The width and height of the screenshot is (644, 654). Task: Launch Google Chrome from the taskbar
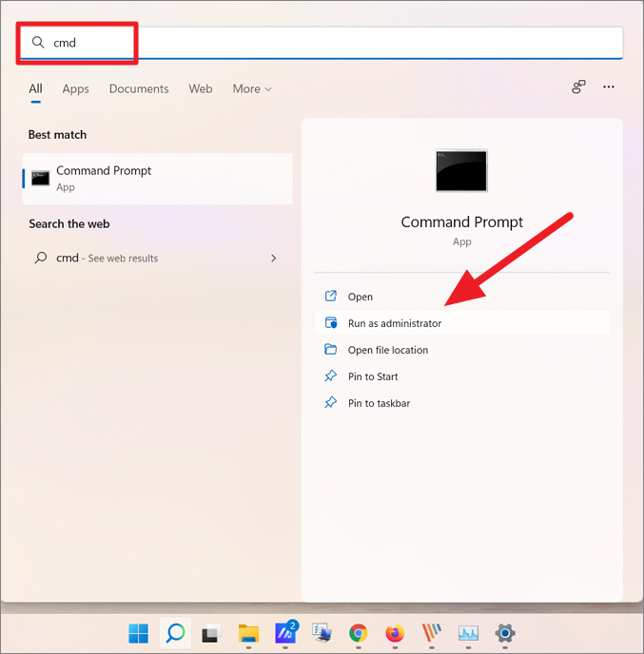coord(359,633)
